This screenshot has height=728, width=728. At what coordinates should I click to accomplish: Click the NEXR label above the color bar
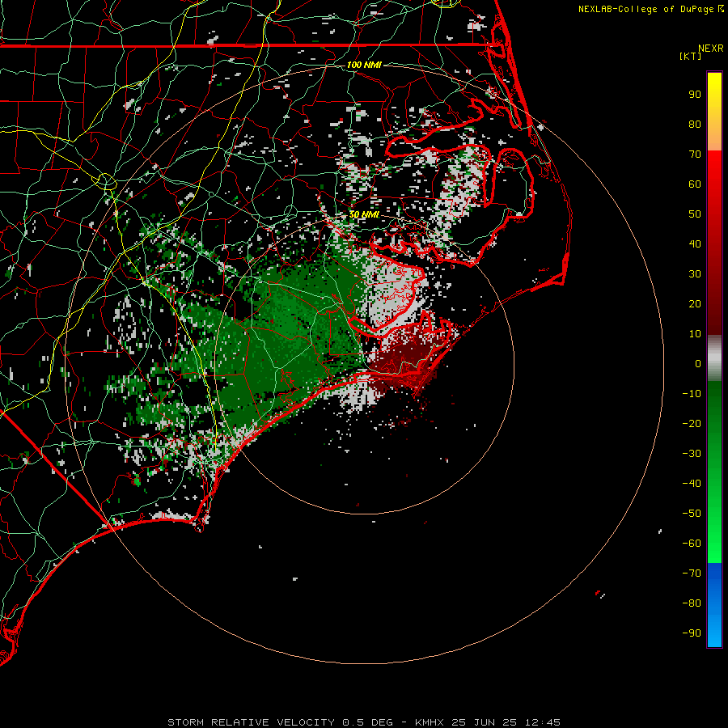(711, 49)
